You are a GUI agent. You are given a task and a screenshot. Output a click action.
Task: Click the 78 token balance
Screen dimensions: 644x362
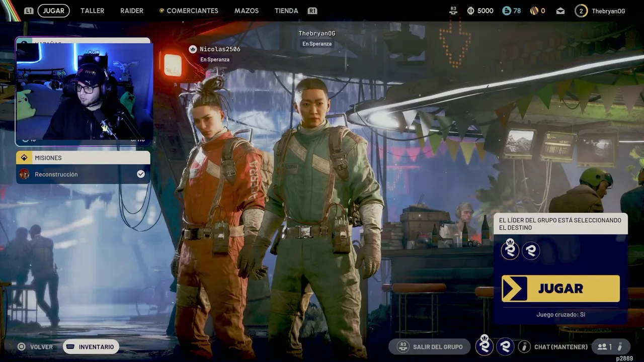tap(517, 11)
